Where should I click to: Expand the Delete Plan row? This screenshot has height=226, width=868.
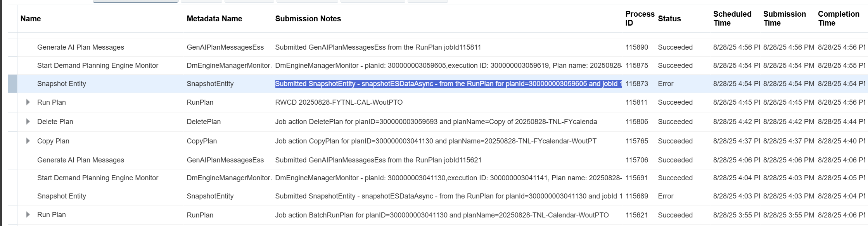pos(28,121)
